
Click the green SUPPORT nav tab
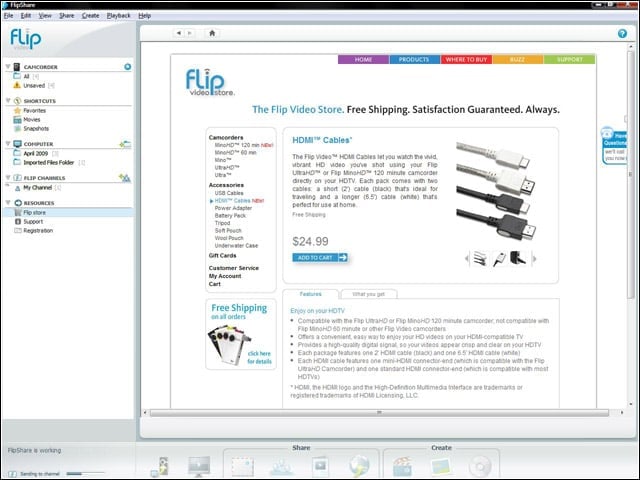[569, 60]
